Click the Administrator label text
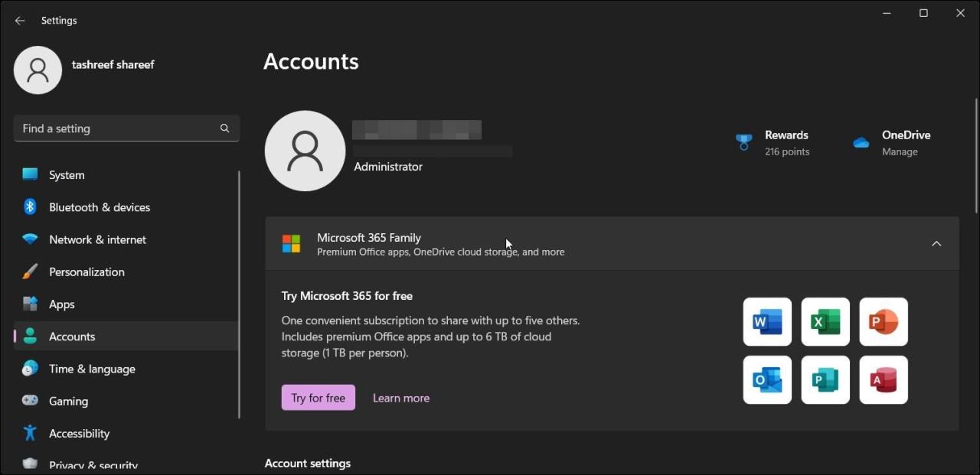Screen dimensions: 980x475 (388, 167)
